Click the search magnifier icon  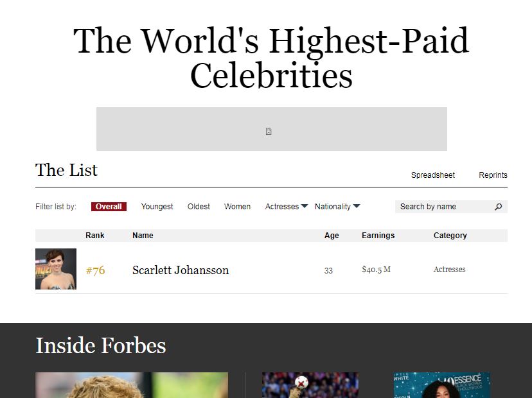coord(498,207)
